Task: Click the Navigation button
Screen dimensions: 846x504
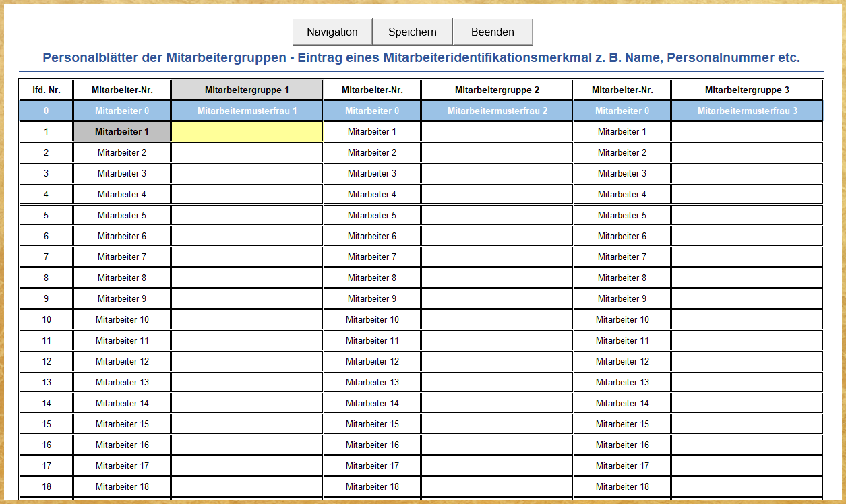Action: 332,32
